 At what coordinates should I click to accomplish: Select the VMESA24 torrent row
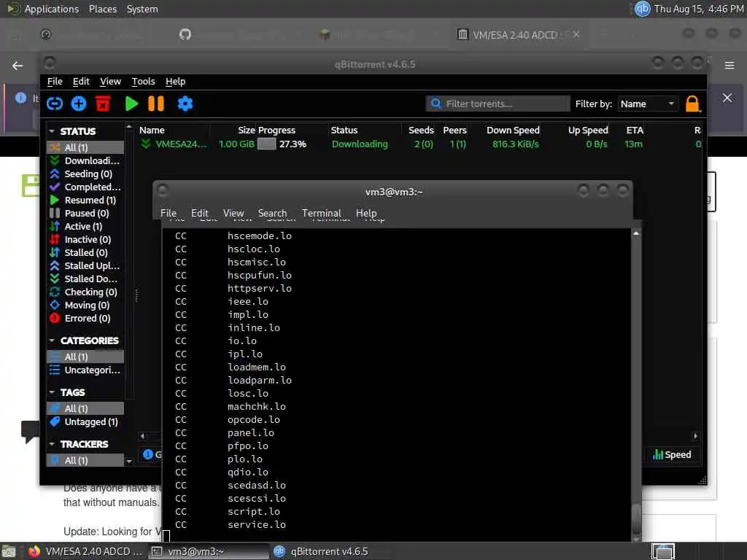pos(419,144)
